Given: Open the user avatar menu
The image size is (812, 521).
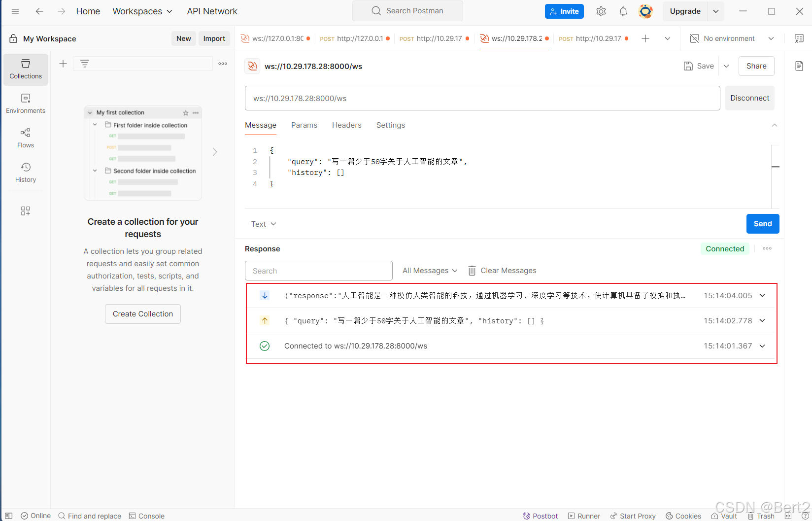Looking at the screenshot, I should pos(645,11).
